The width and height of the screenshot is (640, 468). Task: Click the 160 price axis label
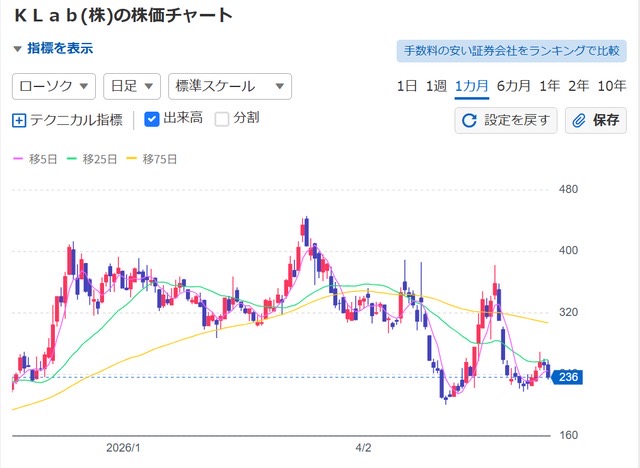tap(568, 435)
